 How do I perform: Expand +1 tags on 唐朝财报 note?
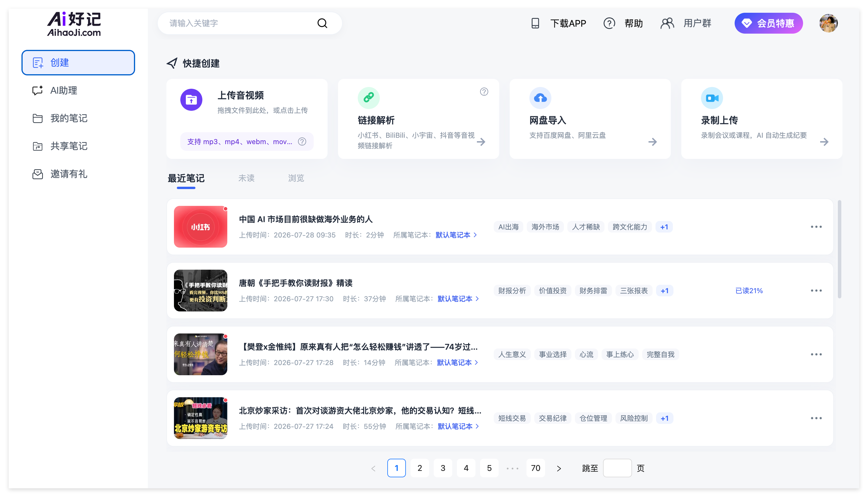(664, 291)
